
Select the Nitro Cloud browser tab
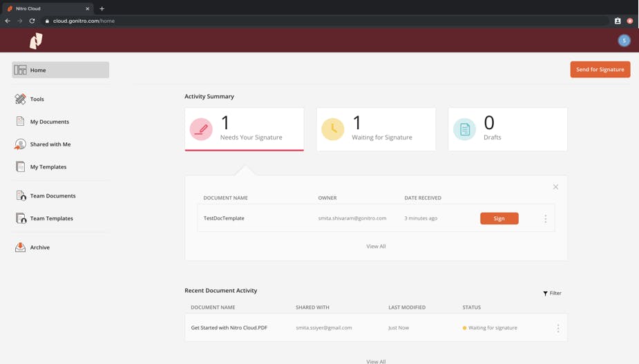(x=48, y=8)
